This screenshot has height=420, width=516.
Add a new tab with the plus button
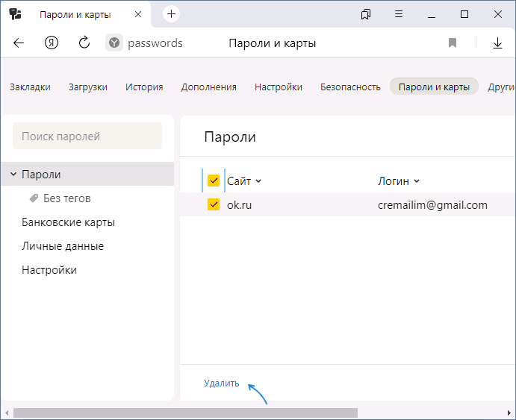coord(171,14)
